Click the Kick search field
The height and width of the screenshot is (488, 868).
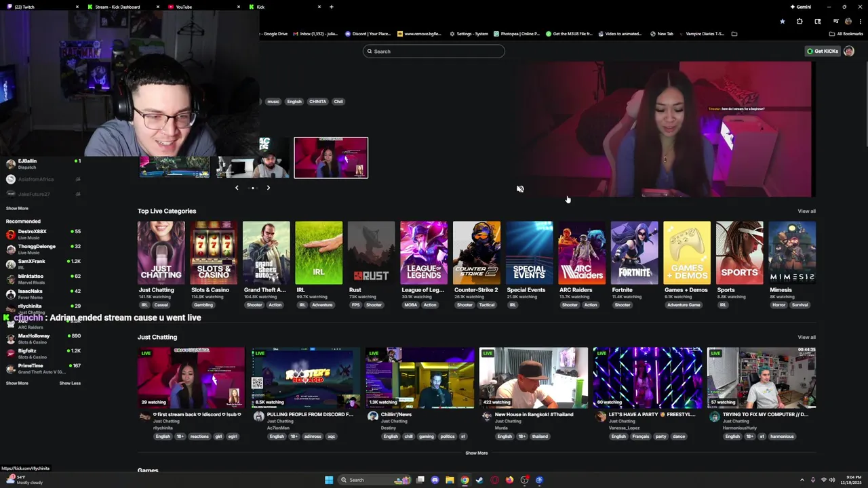tap(434, 52)
